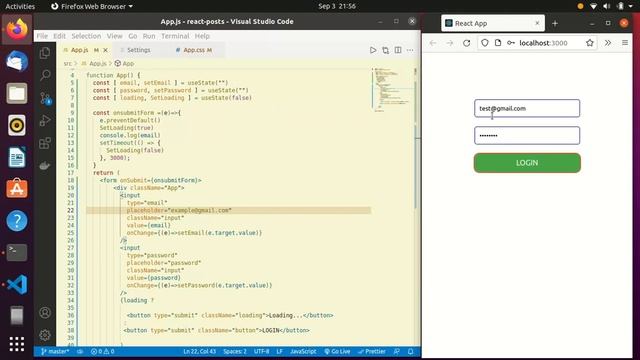Go forward in Firefox
This screenshot has width=640, height=360.
pos(449,43)
